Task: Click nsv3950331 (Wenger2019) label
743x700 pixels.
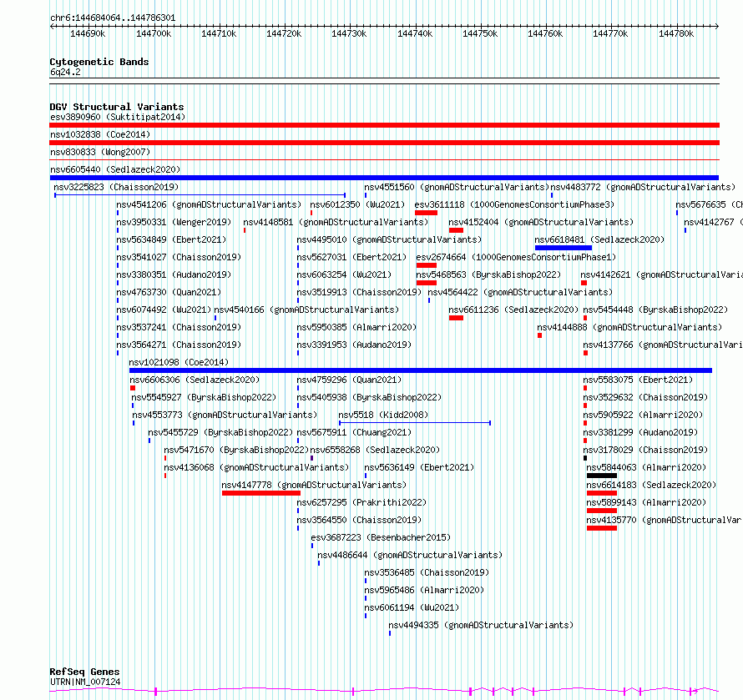Action: point(174,222)
